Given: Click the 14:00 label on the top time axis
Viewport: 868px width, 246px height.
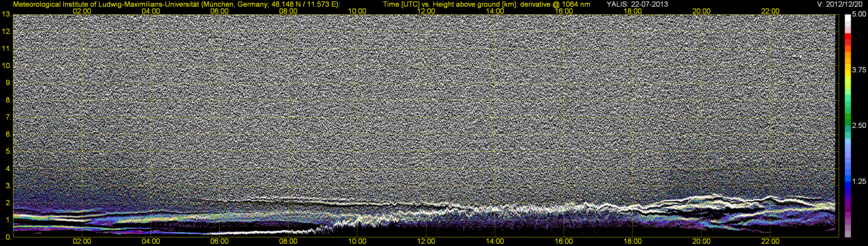Looking at the screenshot, I should (495, 11).
